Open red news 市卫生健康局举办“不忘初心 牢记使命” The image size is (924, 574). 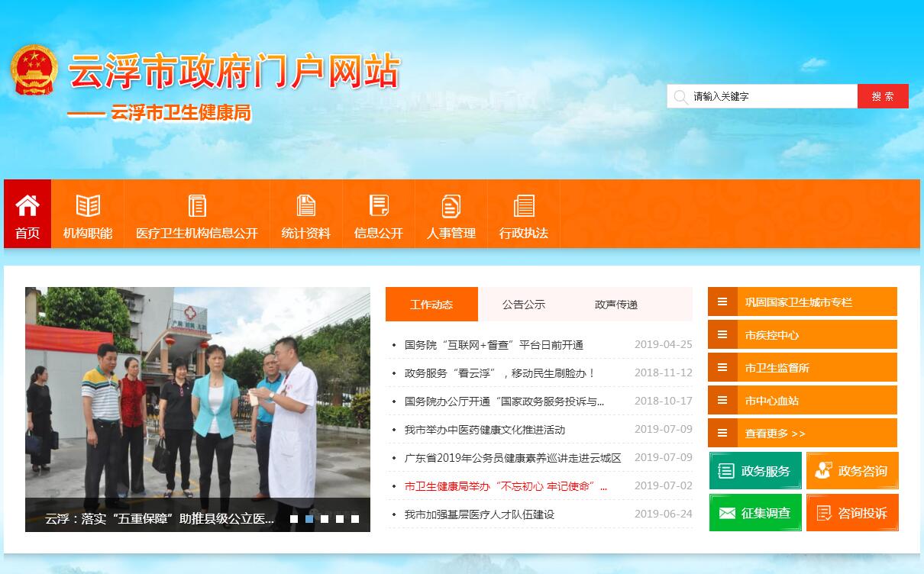pos(506,486)
